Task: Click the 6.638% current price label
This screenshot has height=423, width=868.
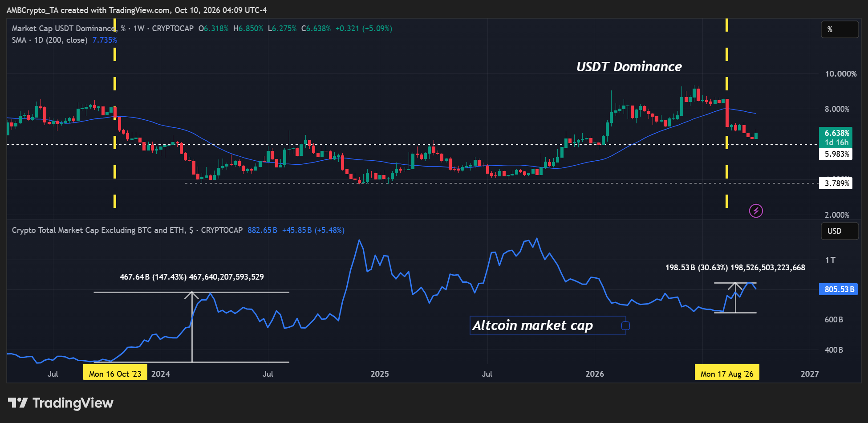Action: [836, 133]
